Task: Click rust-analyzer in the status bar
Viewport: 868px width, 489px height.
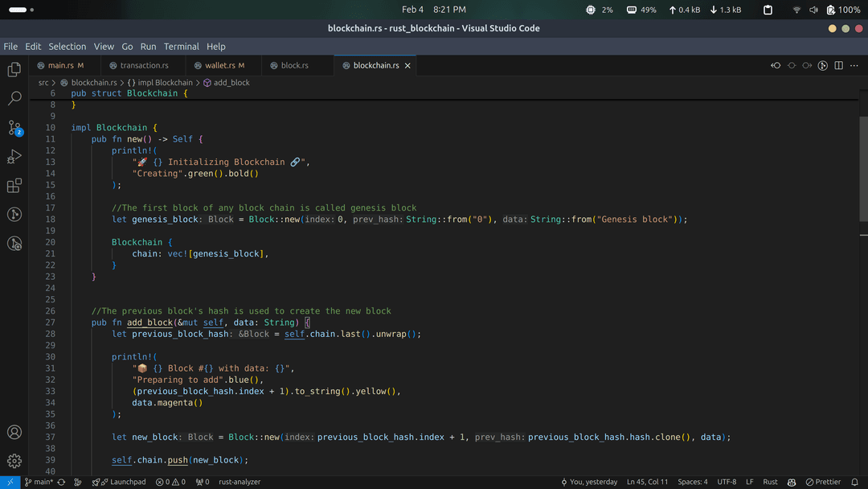Action: 239,482
